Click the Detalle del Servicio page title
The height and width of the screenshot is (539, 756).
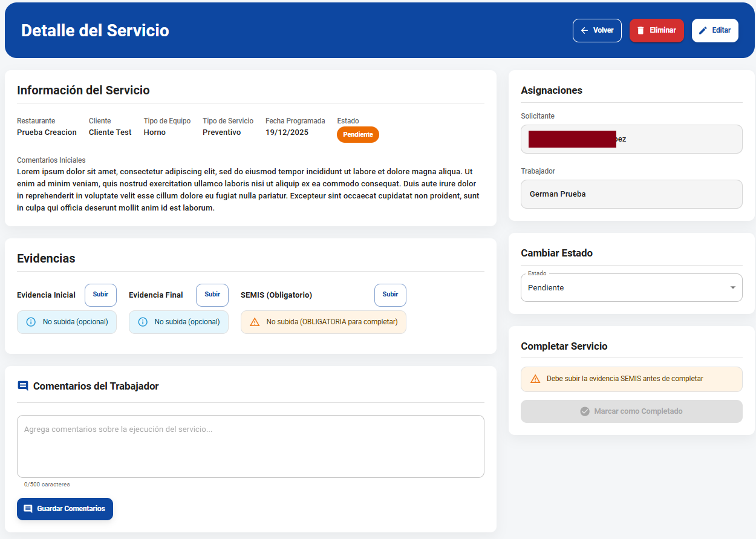[x=95, y=30]
